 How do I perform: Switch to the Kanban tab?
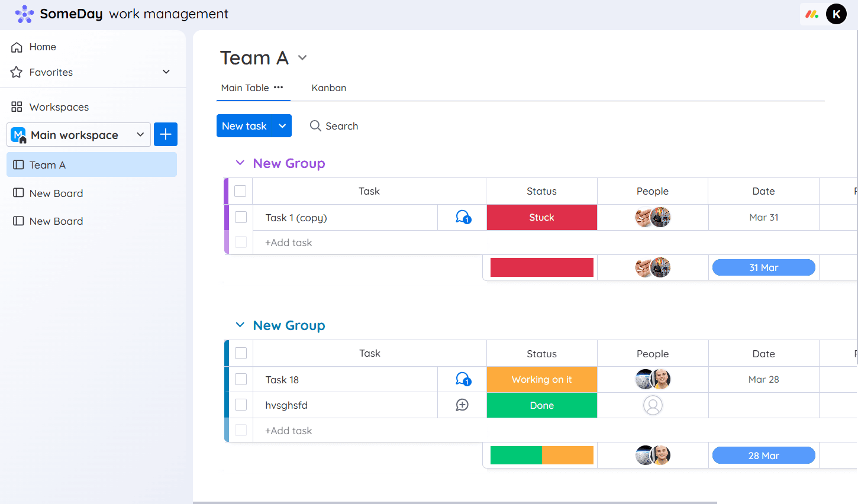click(x=329, y=88)
